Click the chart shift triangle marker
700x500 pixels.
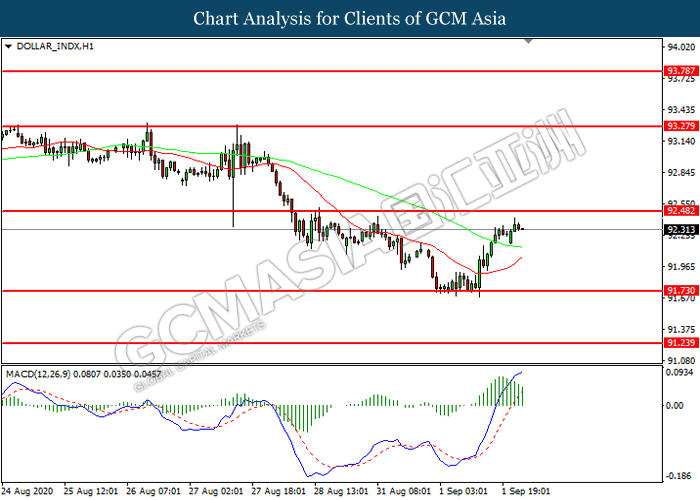529,41
